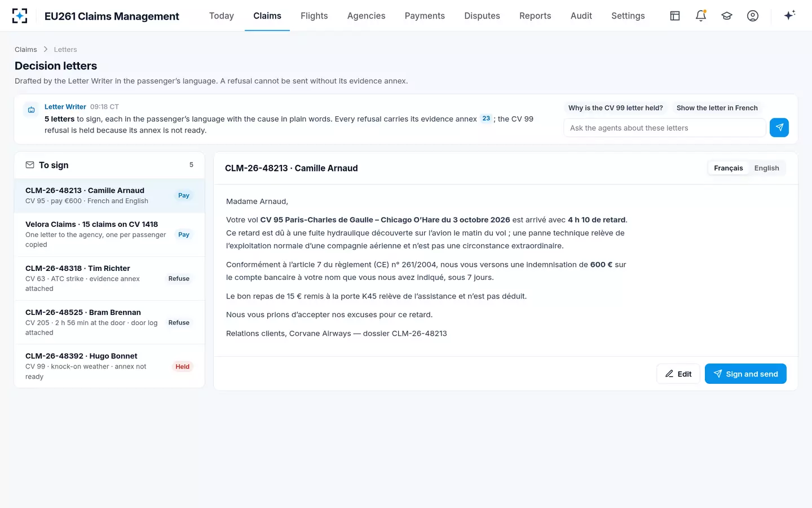Open the AI sparkle assistant icon
The height and width of the screenshot is (508, 812).
tap(789, 15)
